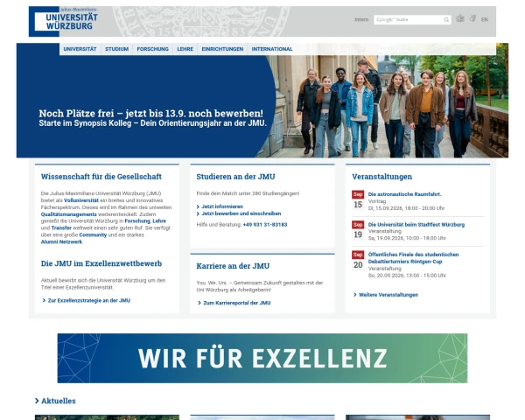
Task: Click chevron before Jetzt bewerben und einschreiben
Action: click(199, 213)
